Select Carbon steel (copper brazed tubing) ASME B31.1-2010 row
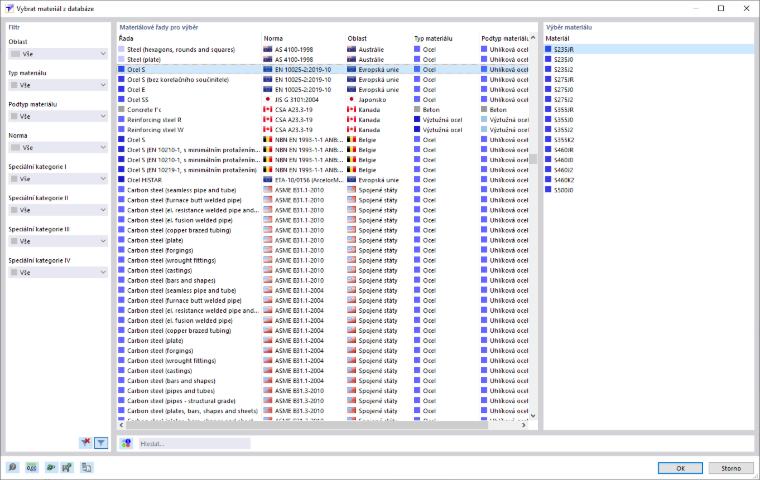The height and width of the screenshot is (480, 760). [x=323, y=230]
